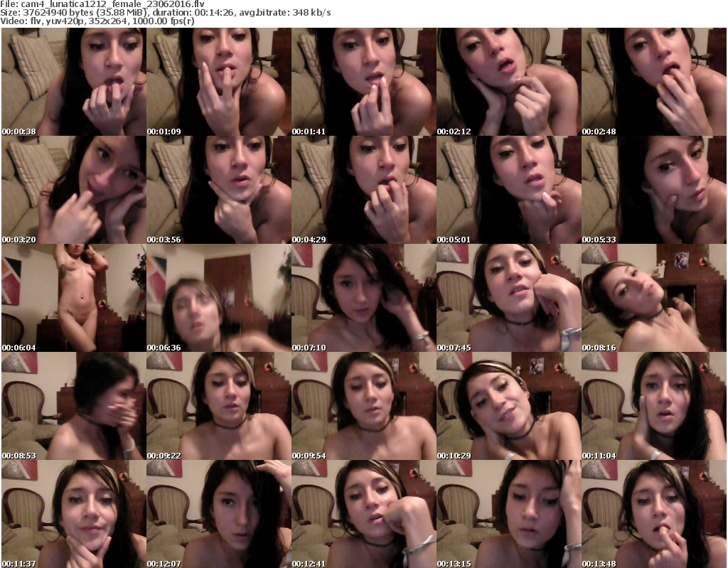Choose the frame stamped 00:03:56
This screenshot has height=568, width=728.
tap(219, 190)
